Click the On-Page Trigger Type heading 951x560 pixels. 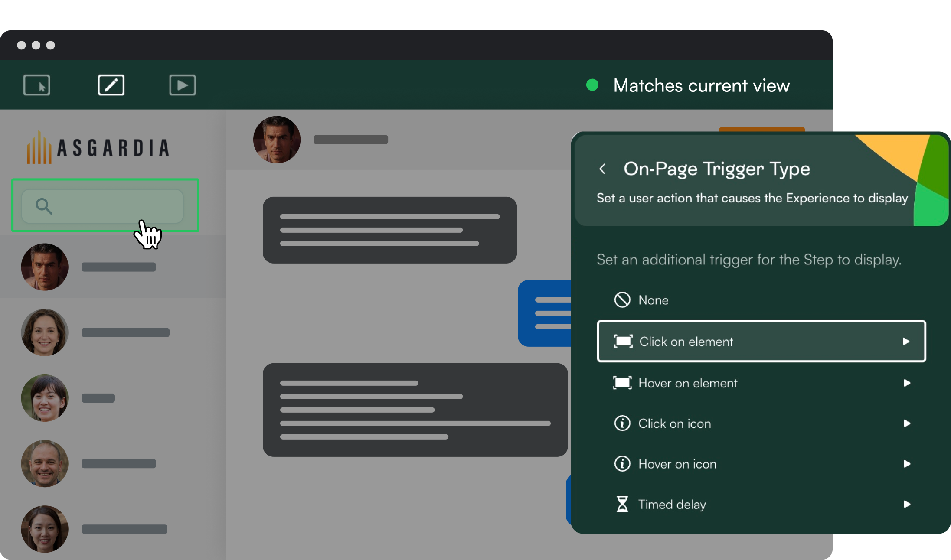pyautogui.click(x=717, y=168)
